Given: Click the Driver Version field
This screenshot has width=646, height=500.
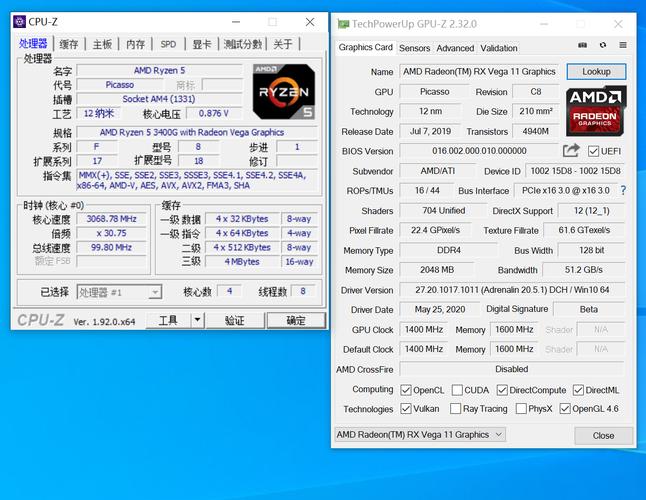Looking at the screenshot, I should (512, 290).
